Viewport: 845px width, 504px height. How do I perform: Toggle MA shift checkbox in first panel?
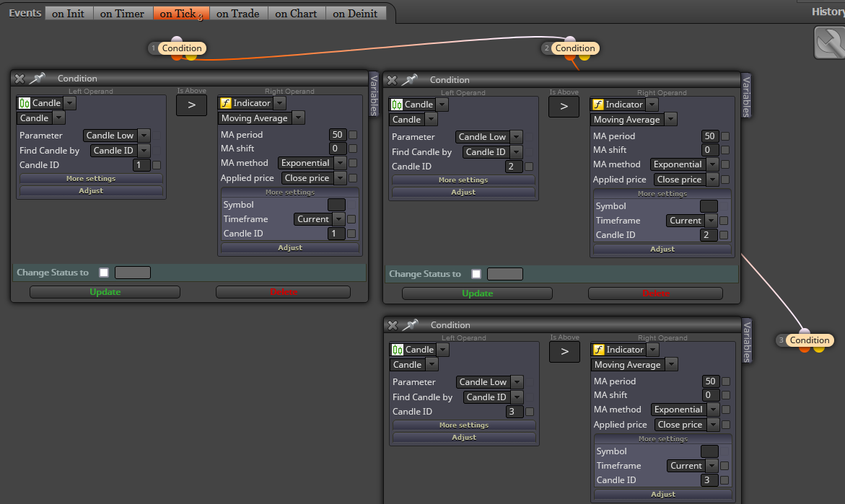tap(353, 148)
